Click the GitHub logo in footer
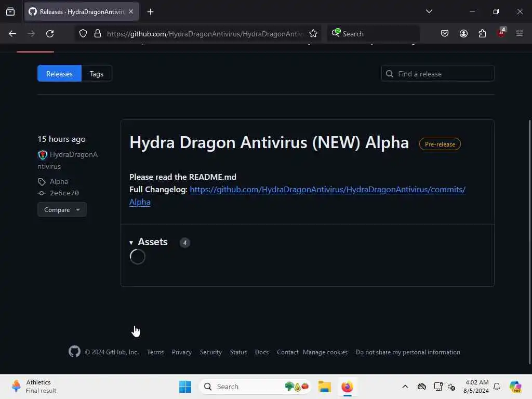This screenshot has height=399, width=532. pos(75,352)
